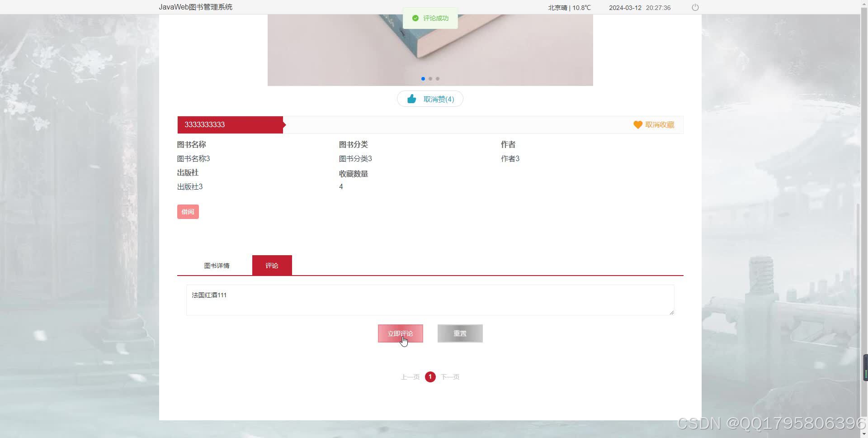
Task: Select the 评论 tab
Action: point(272,266)
